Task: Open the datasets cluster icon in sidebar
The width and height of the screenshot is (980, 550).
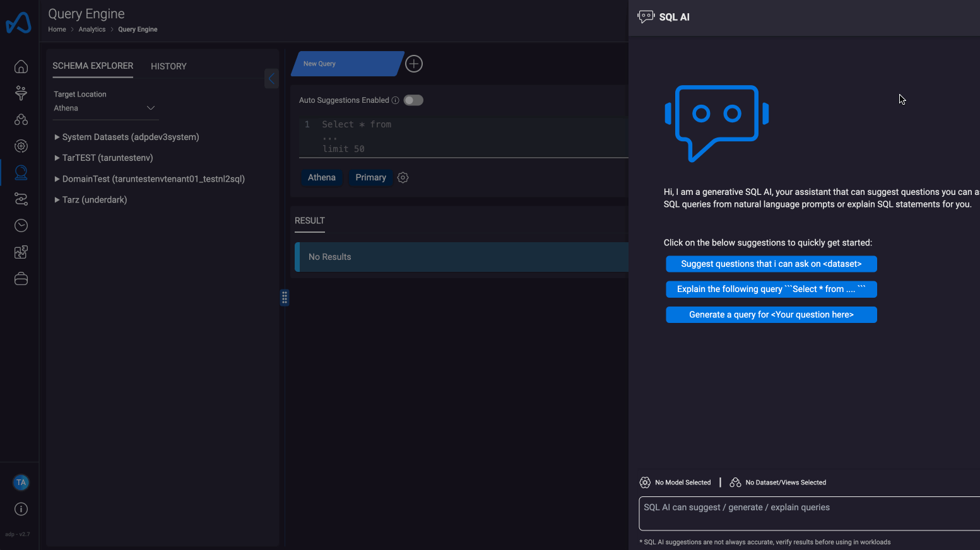Action: pyautogui.click(x=21, y=120)
